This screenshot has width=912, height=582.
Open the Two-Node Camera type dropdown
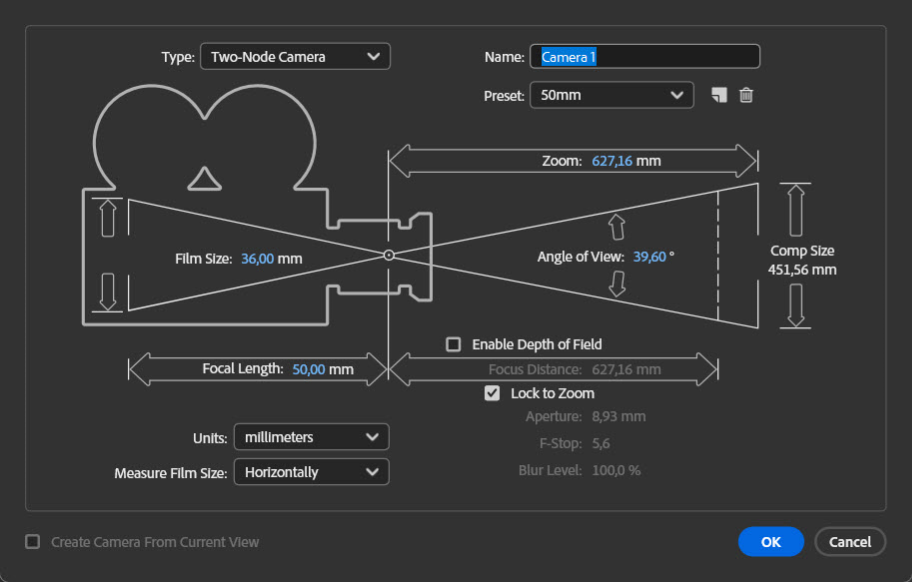[295, 56]
